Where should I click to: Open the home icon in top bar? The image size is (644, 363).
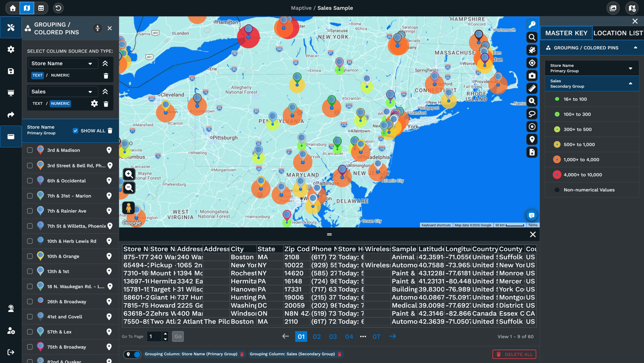point(13,8)
